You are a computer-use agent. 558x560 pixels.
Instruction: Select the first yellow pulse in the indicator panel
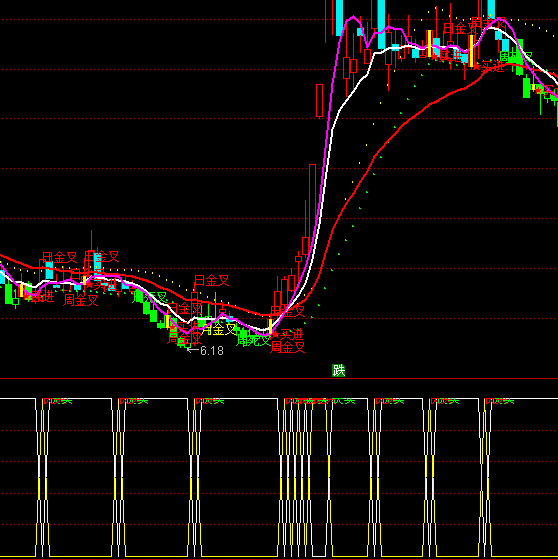(x=43, y=478)
